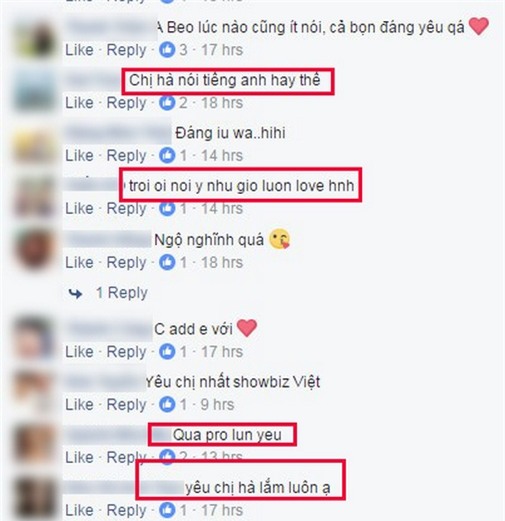Click like icon under 'troi oi noi y nhu gio' comment
Viewport: 505px width, 521px height.
pos(167,209)
